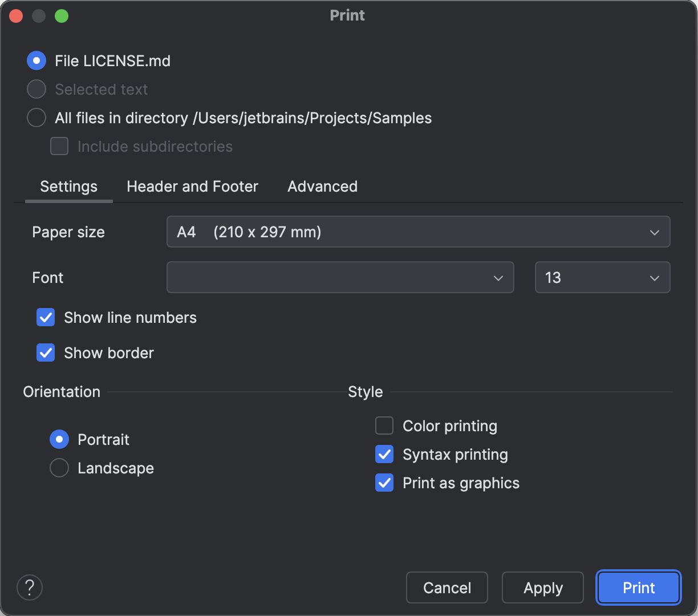The image size is (698, 616).
Task: Select Landscape orientation
Action: [59, 468]
